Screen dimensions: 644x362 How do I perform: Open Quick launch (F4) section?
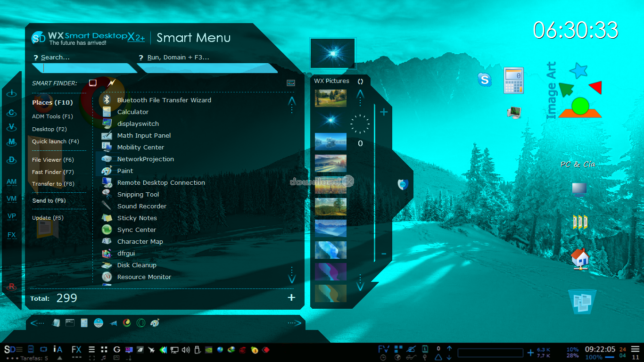coord(56,141)
